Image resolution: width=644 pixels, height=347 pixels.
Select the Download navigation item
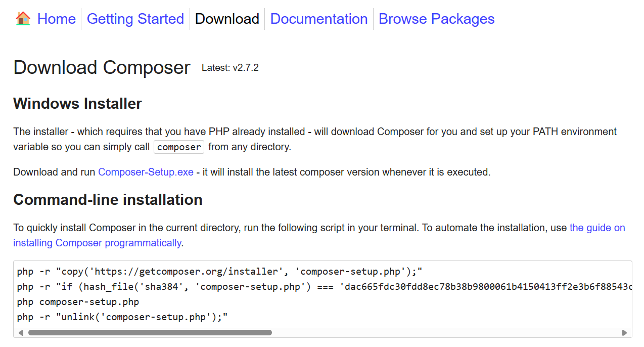pos(226,19)
